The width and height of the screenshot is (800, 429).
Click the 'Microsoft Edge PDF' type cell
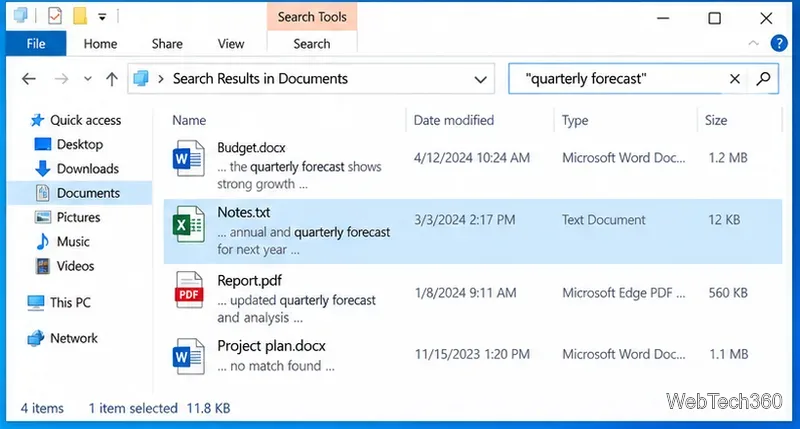(623, 293)
